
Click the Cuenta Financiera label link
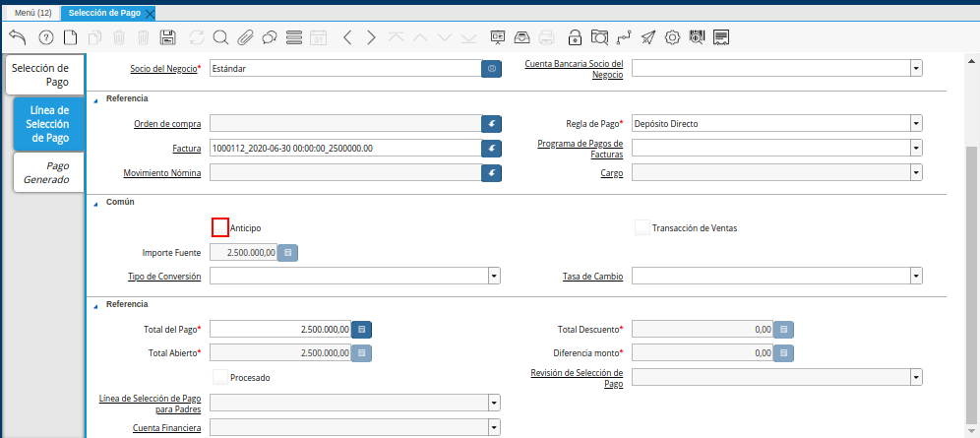point(167,428)
